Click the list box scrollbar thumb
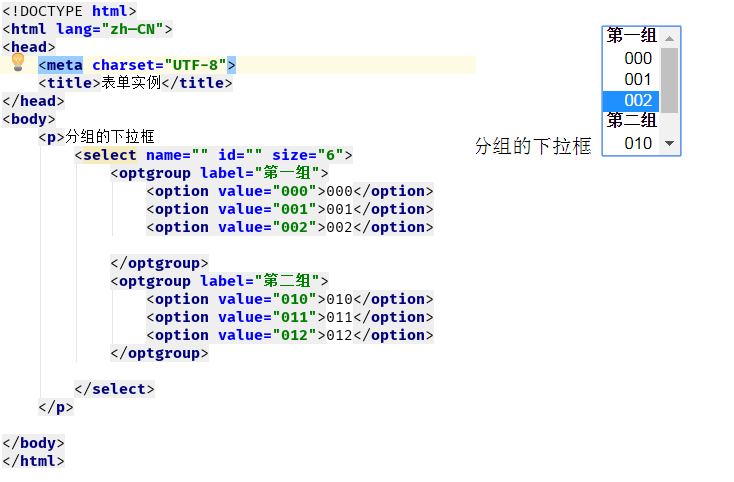Viewport: 734px width, 482px height. [669, 80]
